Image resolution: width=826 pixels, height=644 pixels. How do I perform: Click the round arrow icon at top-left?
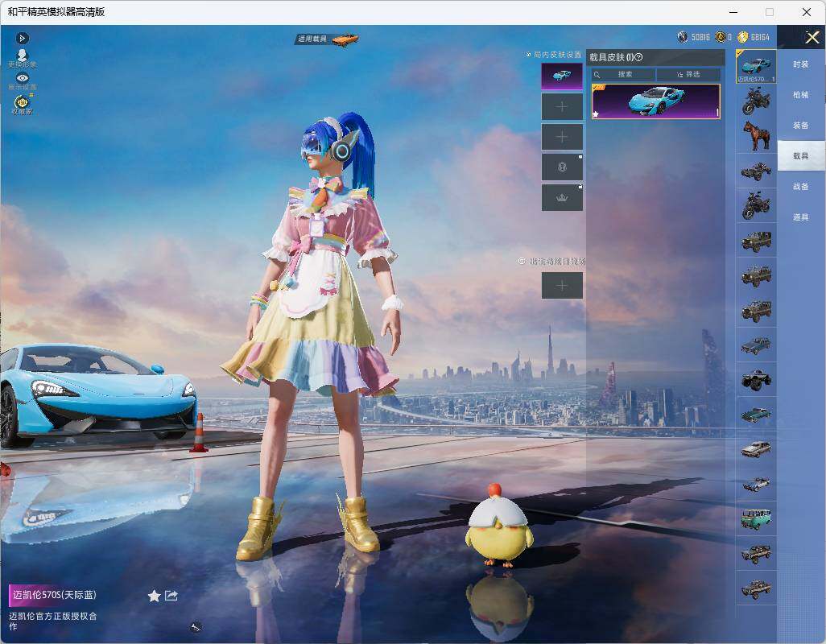[x=22, y=38]
